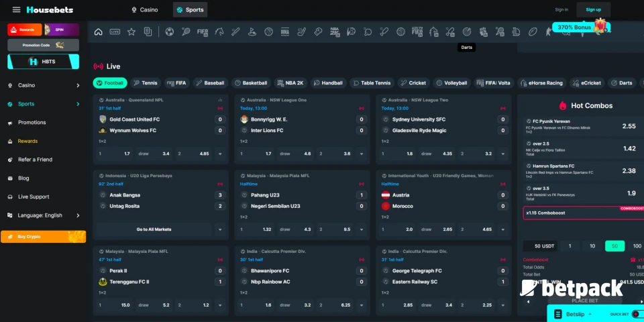Click the Sign in link
Image resolution: width=644 pixels, height=322 pixels.
pyautogui.click(x=561, y=10)
